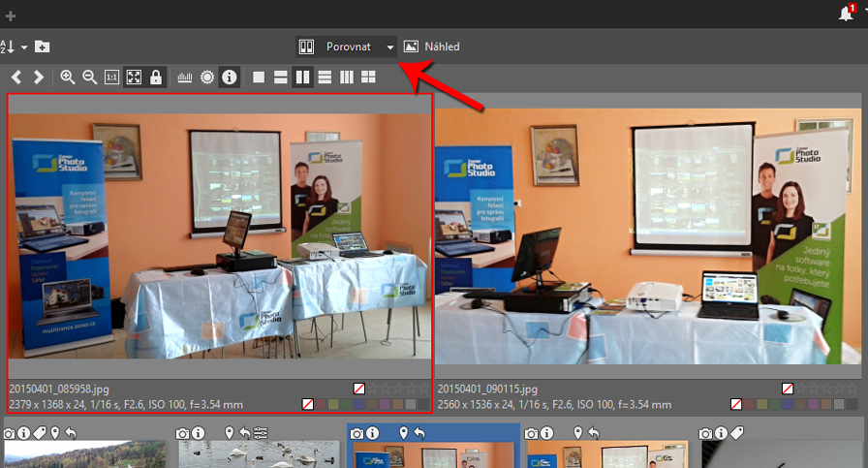Click the notification bell icon
Screen dimensions: 868x468
846,14
